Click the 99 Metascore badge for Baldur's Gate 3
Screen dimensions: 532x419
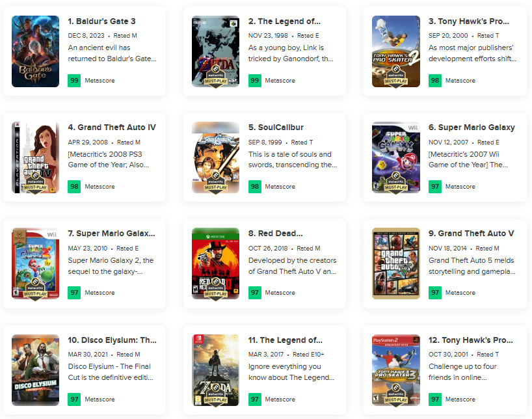[x=74, y=81]
